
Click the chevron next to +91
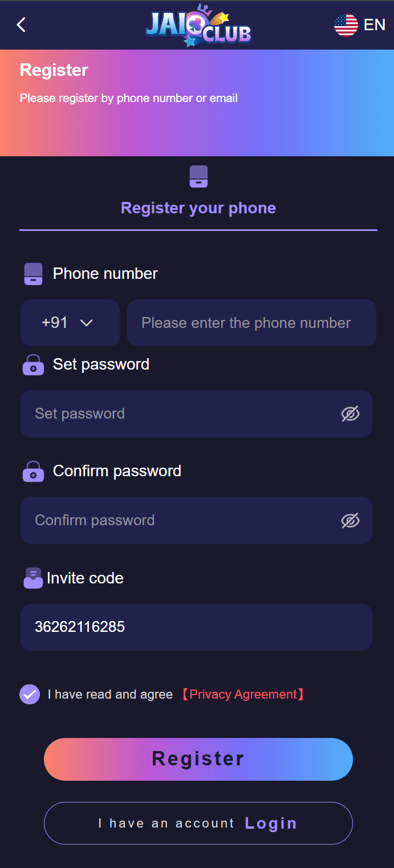point(87,323)
